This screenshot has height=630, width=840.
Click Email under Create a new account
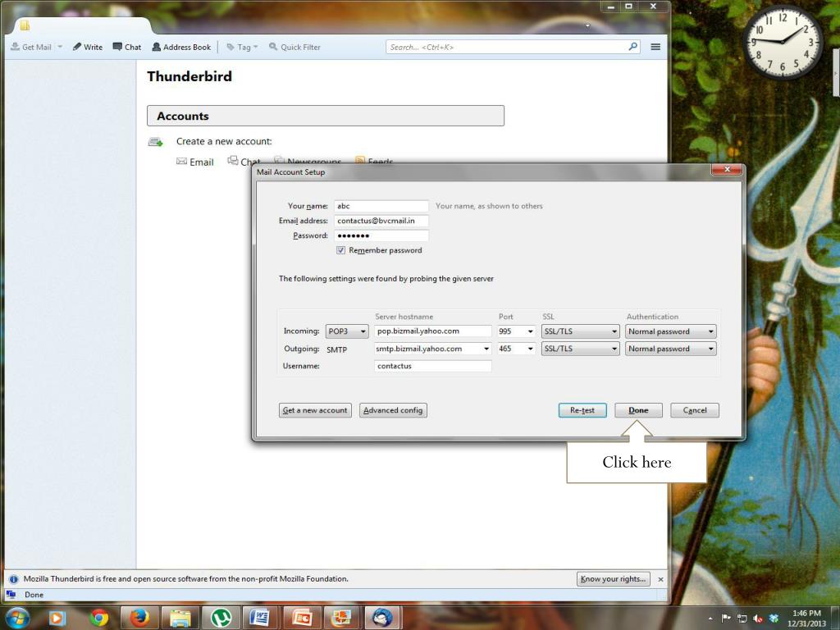(195, 162)
